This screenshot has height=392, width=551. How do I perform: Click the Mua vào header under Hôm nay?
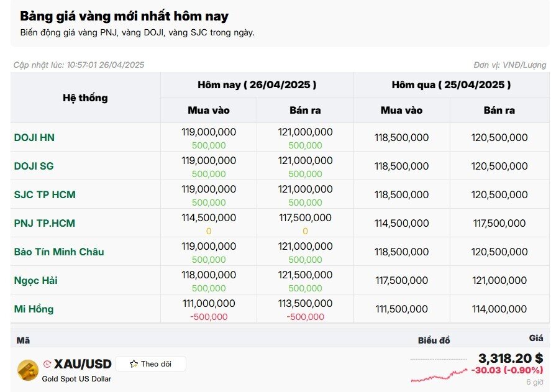click(208, 111)
